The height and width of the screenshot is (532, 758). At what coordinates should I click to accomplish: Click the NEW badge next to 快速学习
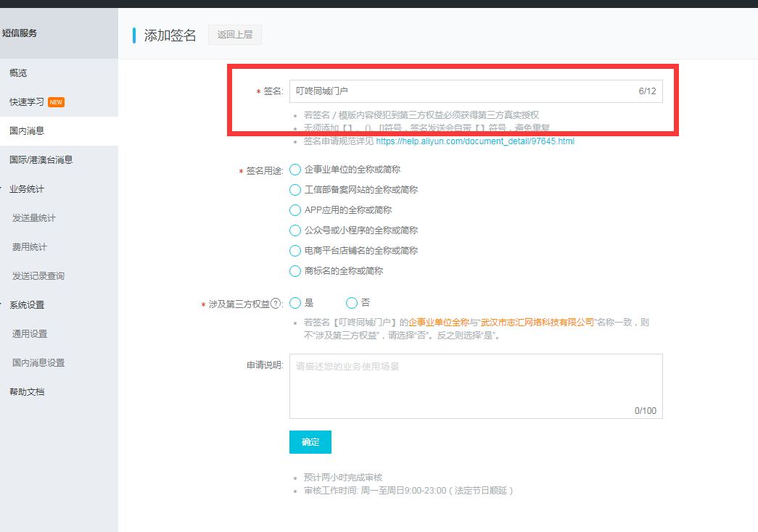(56, 102)
